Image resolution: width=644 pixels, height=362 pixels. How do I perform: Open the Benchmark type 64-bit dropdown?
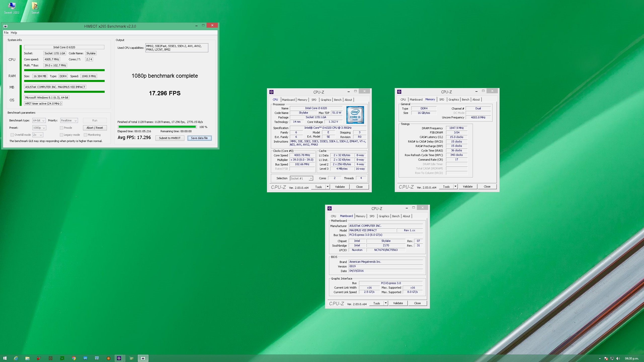(39, 120)
